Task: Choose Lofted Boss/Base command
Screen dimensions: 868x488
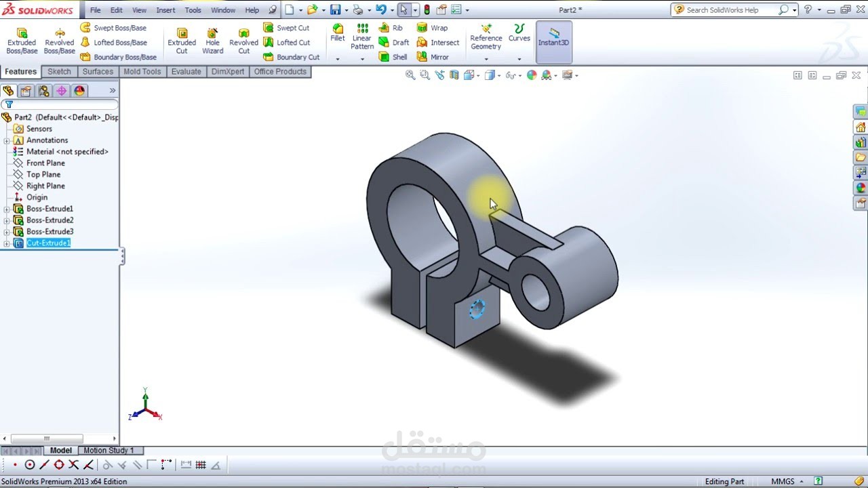Action: coord(114,42)
